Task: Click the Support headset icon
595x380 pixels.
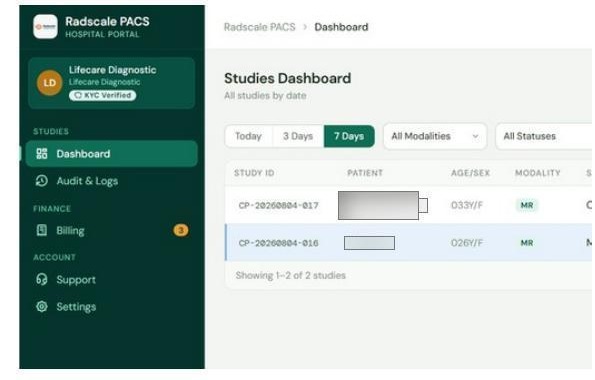Action: (42, 279)
